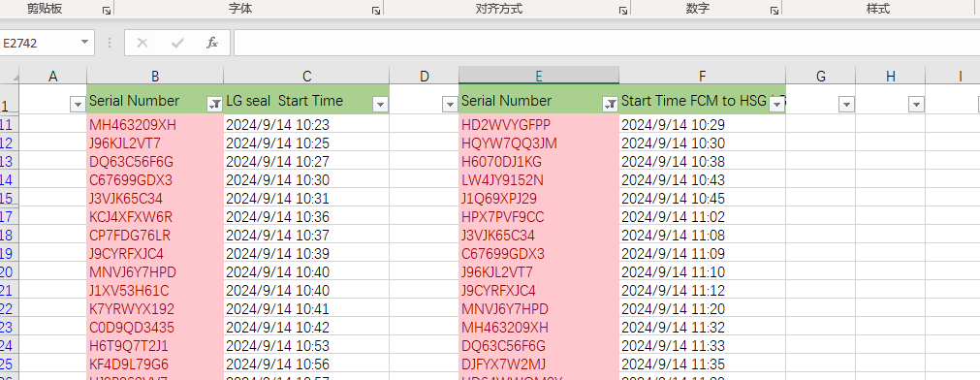
Task: Open the Name Box dropdown arrow
Action: coord(84,43)
